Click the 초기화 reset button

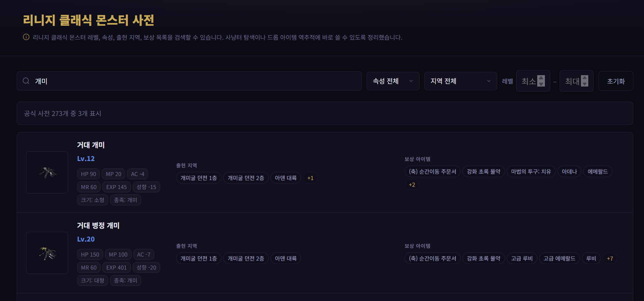coord(616,81)
